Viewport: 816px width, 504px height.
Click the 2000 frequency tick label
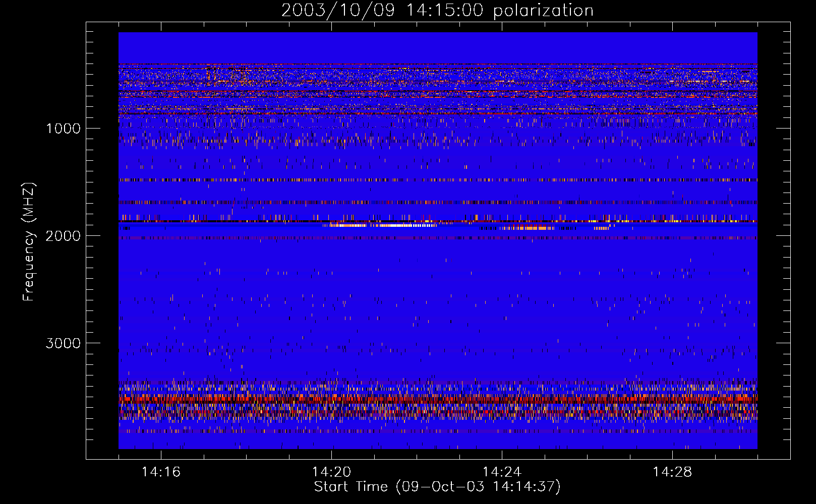coord(63,236)
